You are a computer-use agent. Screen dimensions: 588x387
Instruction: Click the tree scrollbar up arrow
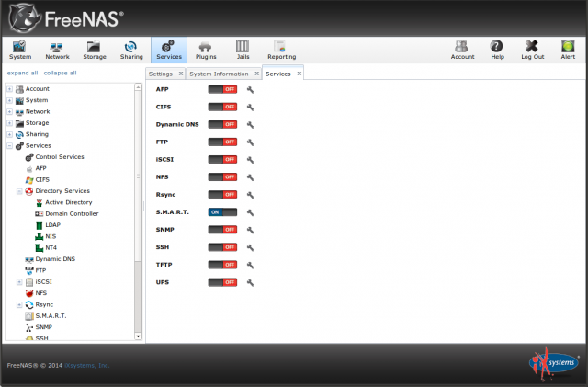click(139, 87)
